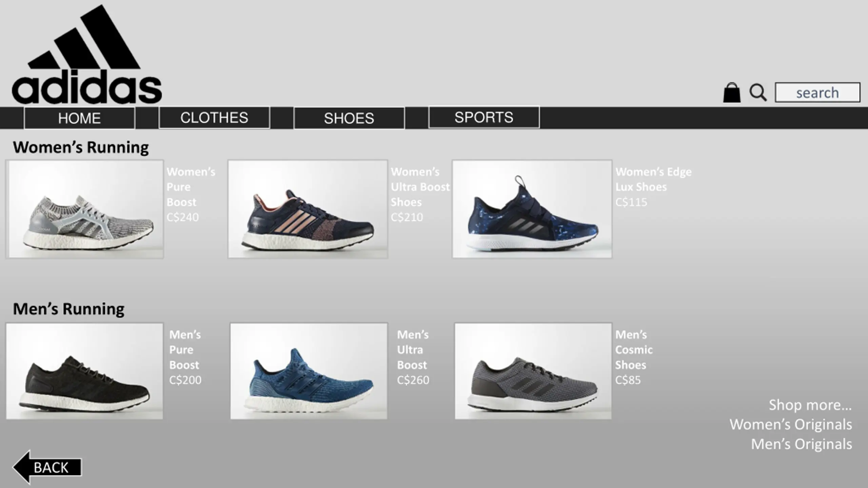Click the Adidas logo

point(87,54)
